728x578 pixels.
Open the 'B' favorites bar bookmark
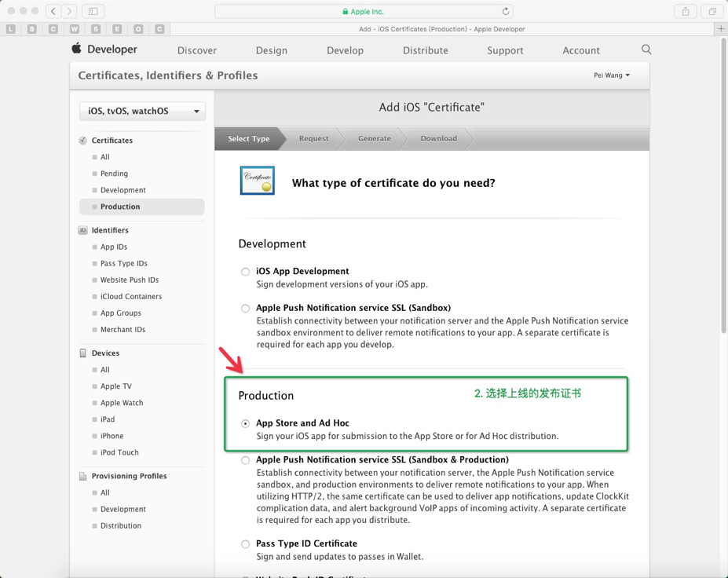(32, 29)
